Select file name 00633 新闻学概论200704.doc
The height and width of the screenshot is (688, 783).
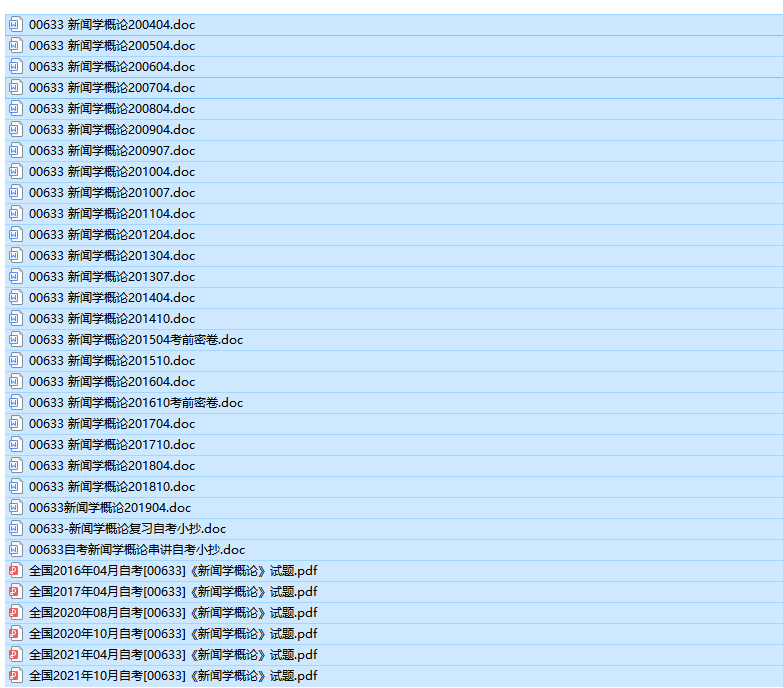[x=112, y=87]
